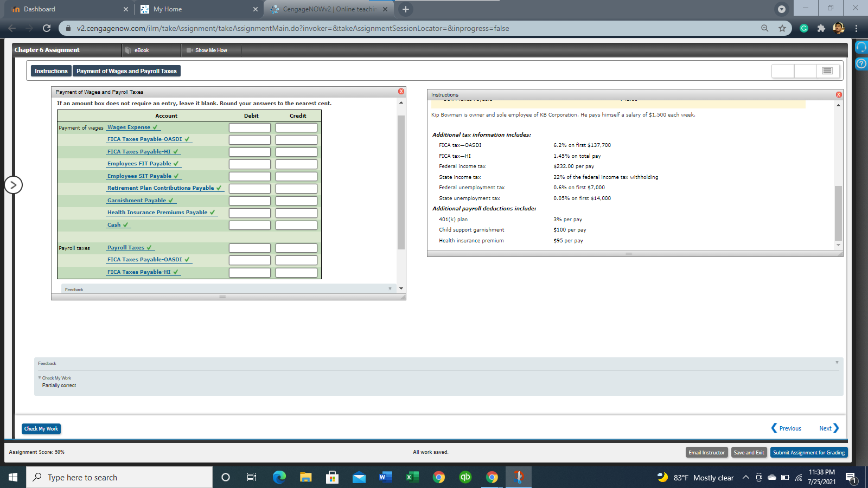Switch to the stacked panel layout icon
Viewport: 868px width, 488px height.
pos(827,71)
